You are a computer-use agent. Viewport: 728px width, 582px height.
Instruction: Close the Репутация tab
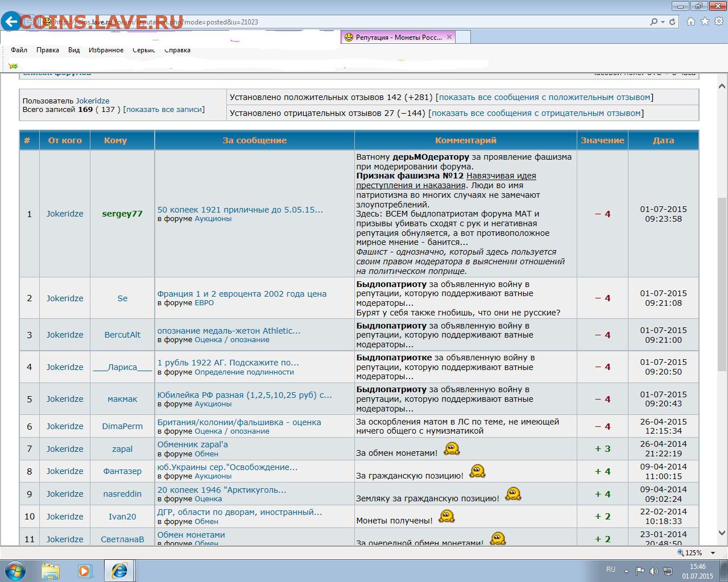tap(449, 37)
